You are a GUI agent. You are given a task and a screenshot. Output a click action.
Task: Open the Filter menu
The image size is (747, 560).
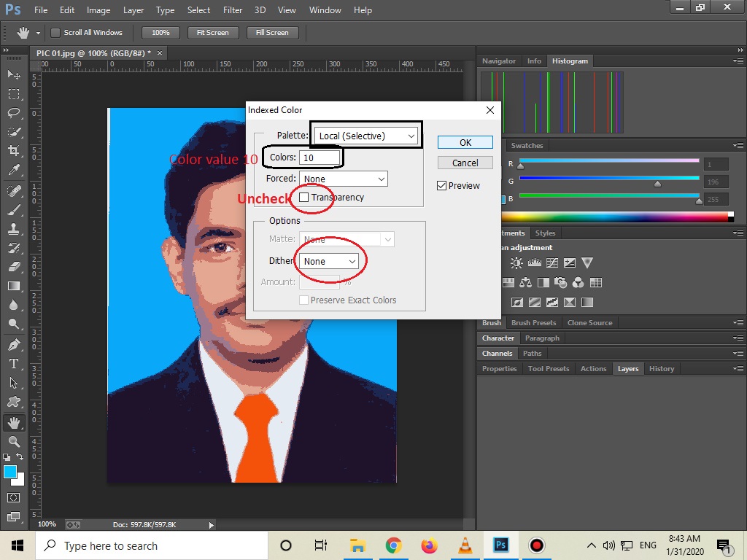233,9
